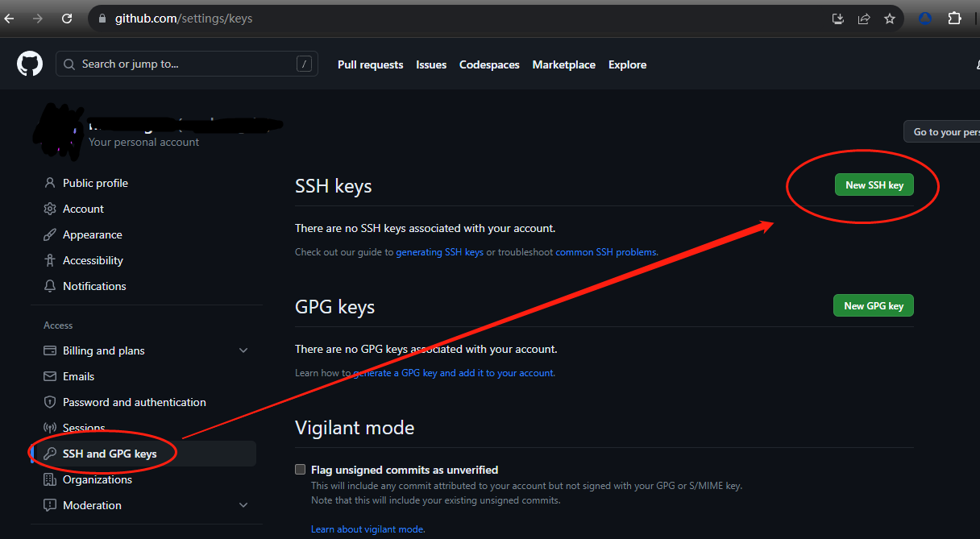Click the browser back arrow

point(10,18)
